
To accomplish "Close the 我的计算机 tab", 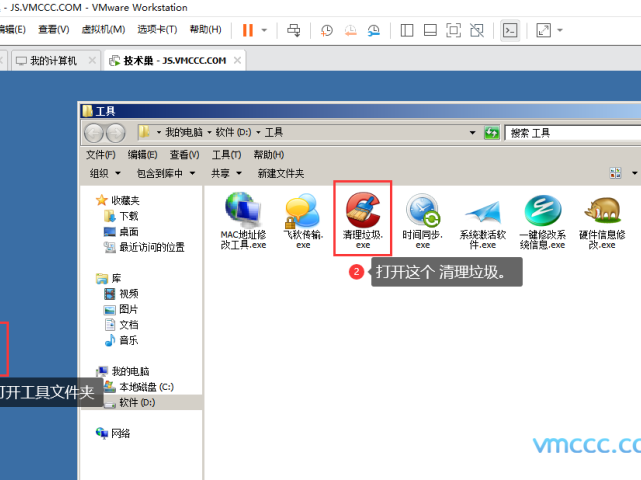I will [92, 61].
